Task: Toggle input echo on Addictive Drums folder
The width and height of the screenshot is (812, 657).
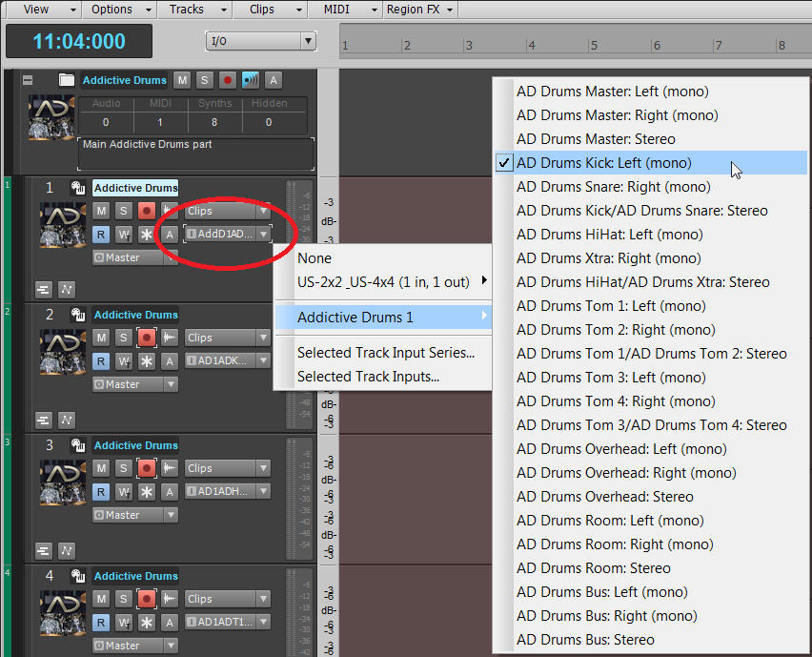Action: [251, 80]
